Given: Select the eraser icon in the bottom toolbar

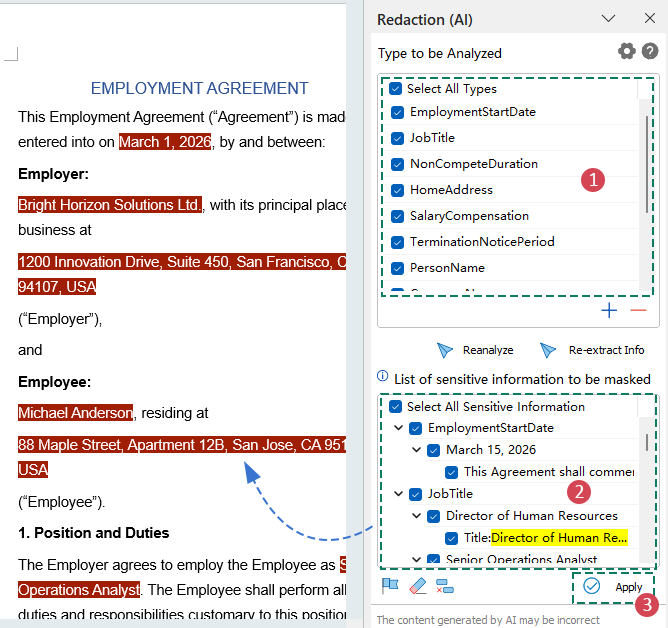Looking at the screenshot, I should [x=418, y=586].
